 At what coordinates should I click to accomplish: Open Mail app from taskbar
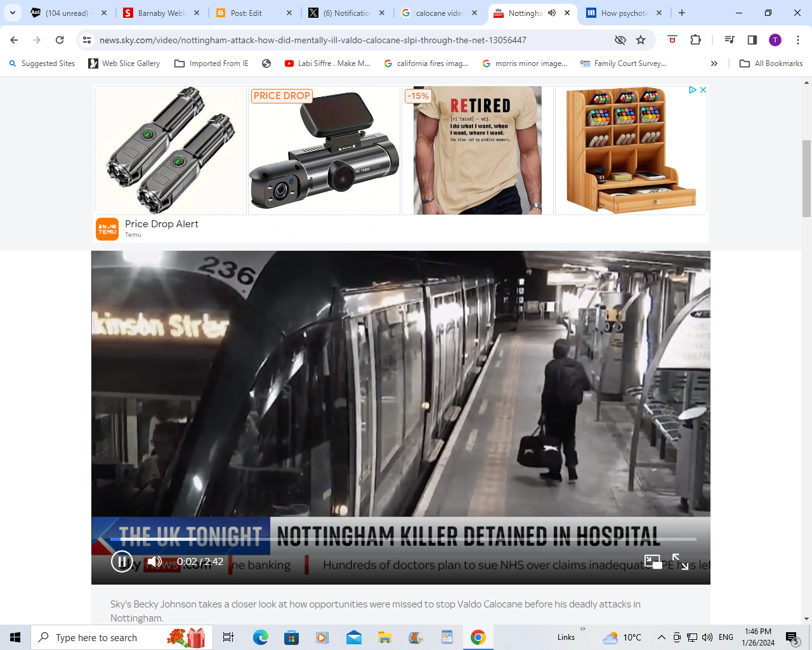point(354,637)
